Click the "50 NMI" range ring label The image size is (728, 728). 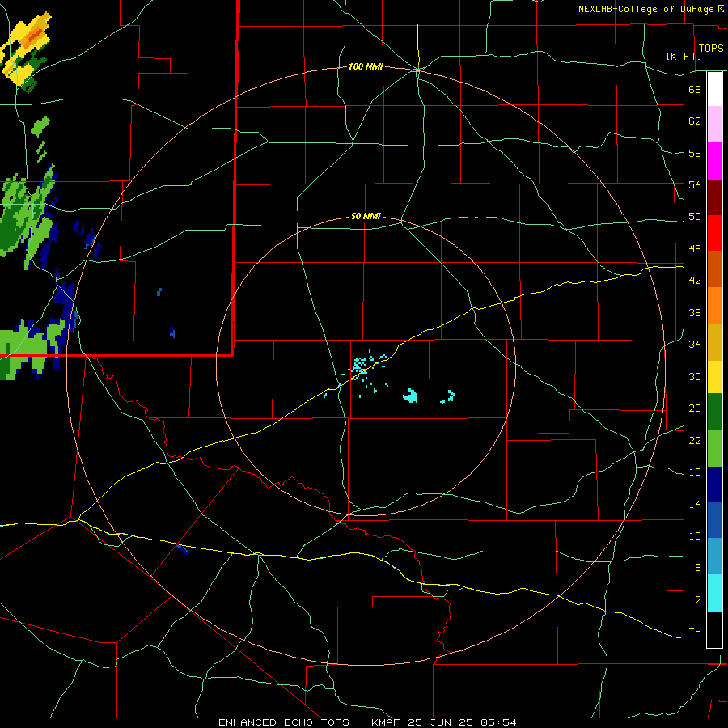coord(366,216)
